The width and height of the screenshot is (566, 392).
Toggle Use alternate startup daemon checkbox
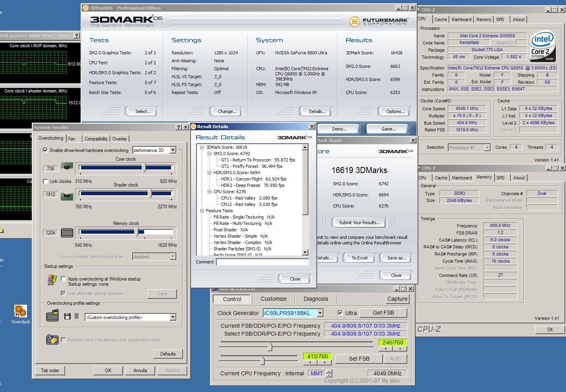(63, 293)
